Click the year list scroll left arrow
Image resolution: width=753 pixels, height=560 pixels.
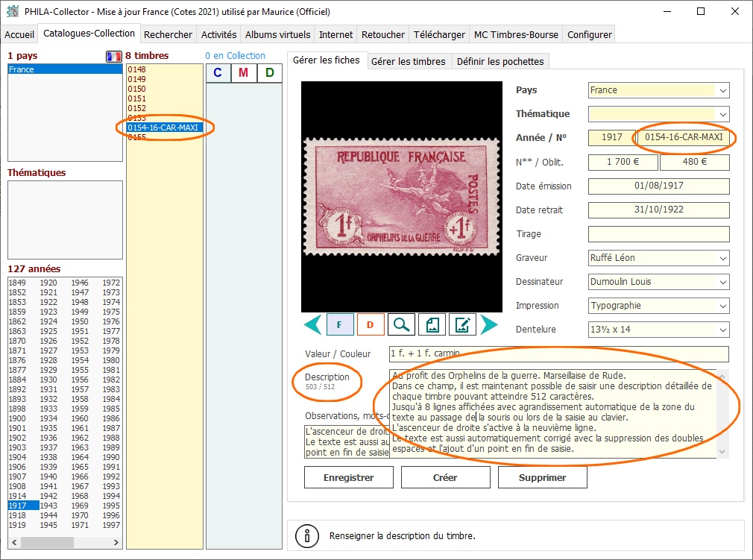pos(14,542)
